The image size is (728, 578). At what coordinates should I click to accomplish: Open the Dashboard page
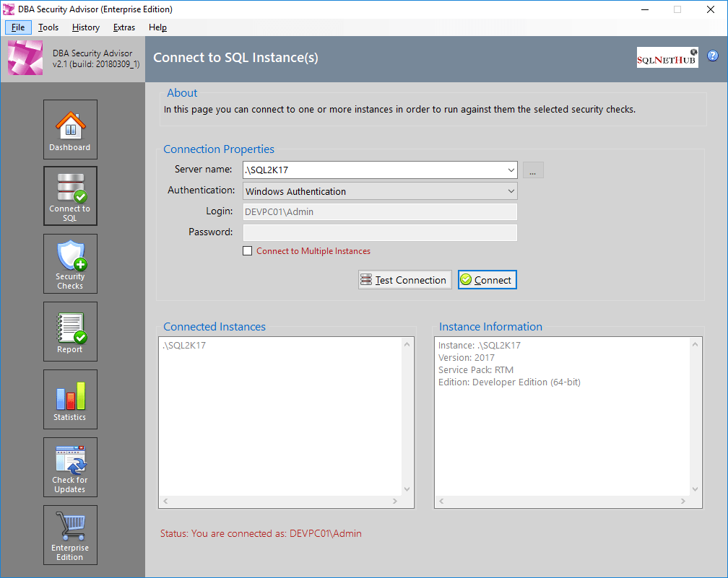tap(70, 130)
